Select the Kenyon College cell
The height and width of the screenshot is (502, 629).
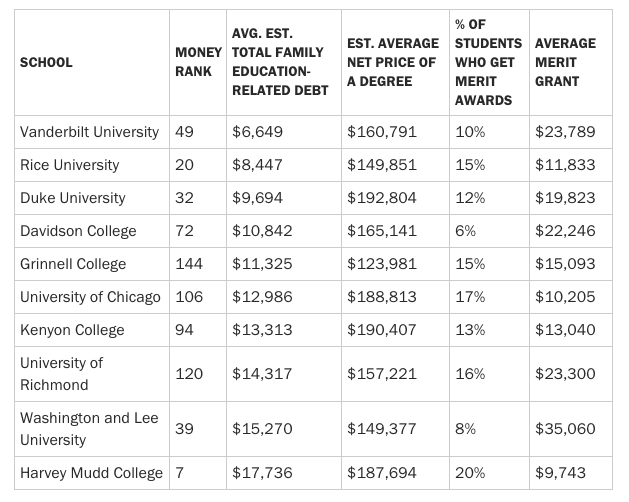(72, 330)
